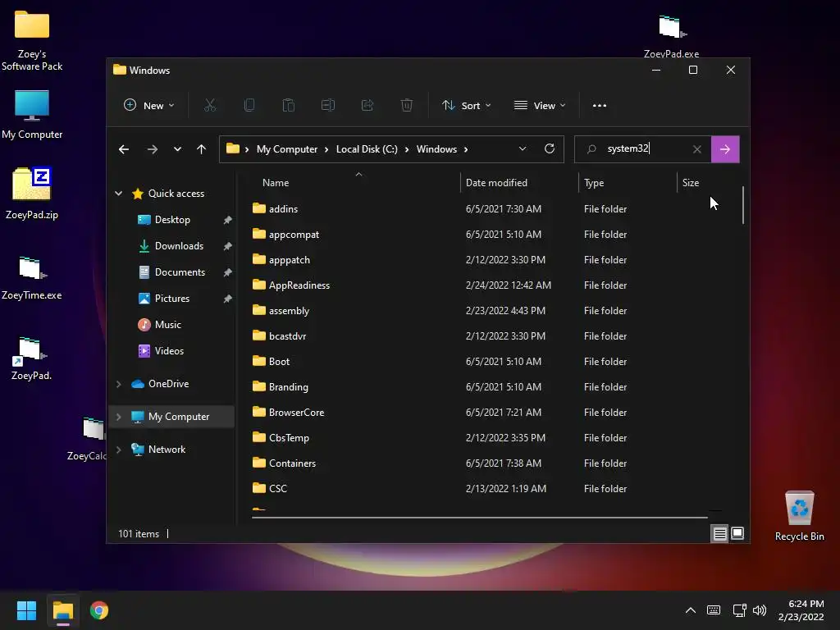Switch to large thumbnails view icon
The height and width of the screenshot is (630, 840).
[x=737, y=533]
